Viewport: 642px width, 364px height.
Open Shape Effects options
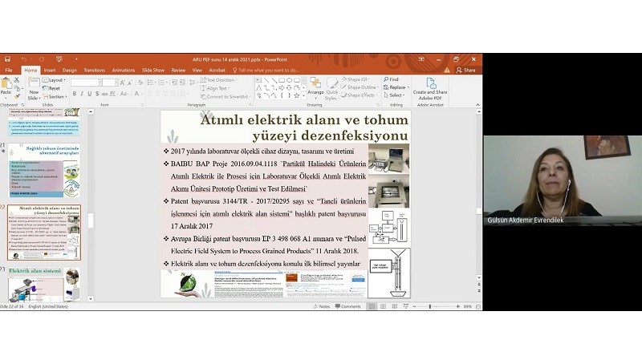pyautogui.click(x=359, y=95)
